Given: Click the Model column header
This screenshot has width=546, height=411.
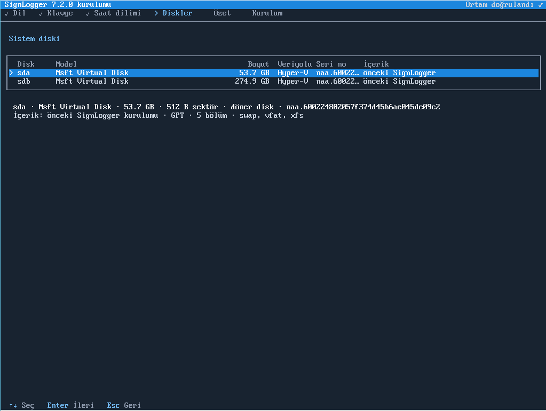Looking at the screenshot, I should 66,64.
